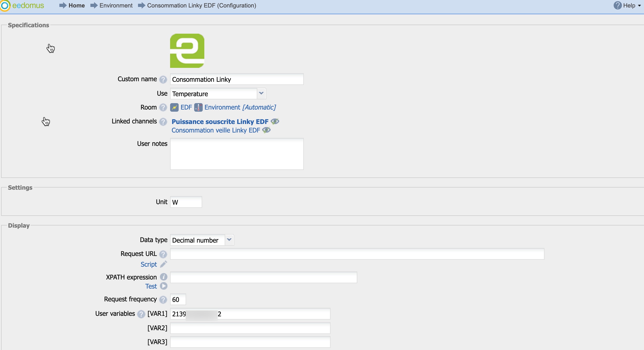Screen dimensions: 644x350
Task: Click the Test link
Action: [151, 286]
